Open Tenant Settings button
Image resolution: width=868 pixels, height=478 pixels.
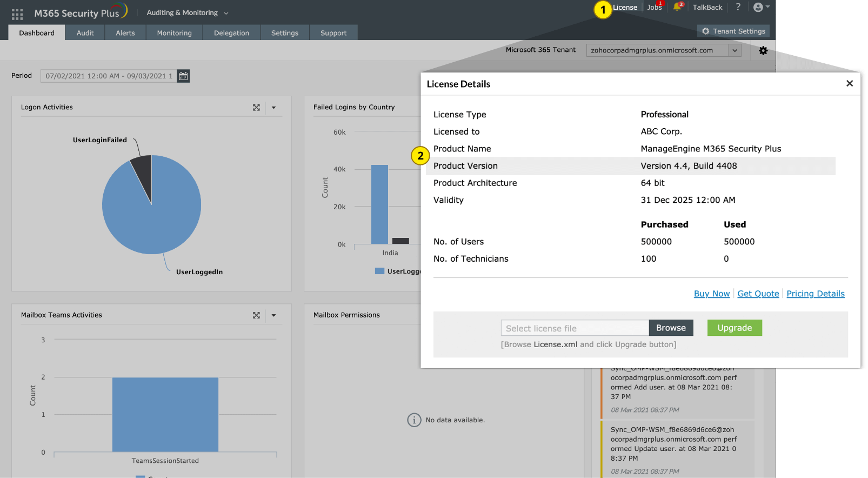point(733,31)
